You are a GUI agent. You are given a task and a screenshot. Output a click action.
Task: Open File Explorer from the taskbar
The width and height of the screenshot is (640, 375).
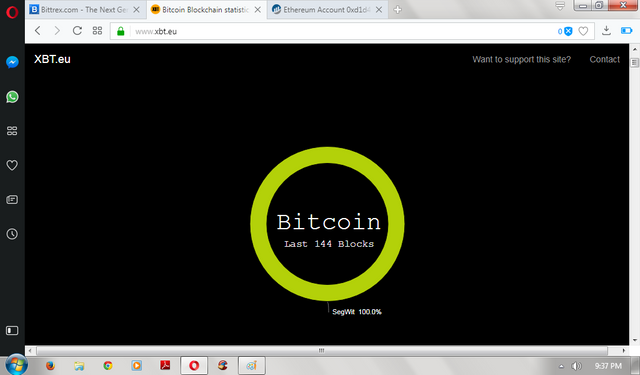(x=79, y=365)
